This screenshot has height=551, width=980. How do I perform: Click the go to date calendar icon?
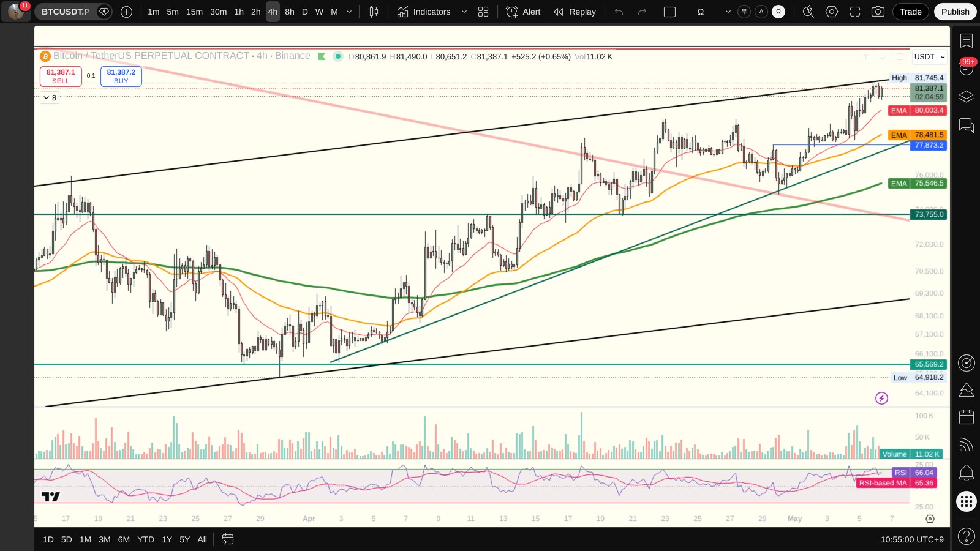tap(227, 539)
